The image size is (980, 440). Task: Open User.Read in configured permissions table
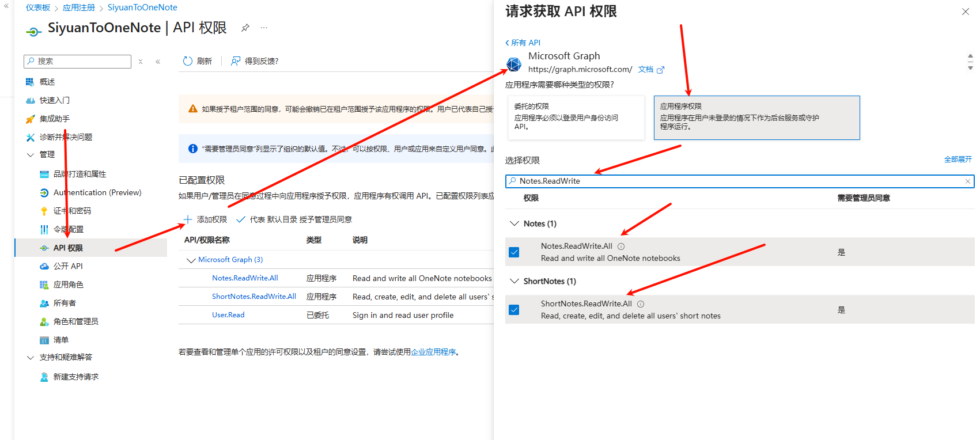coord(228,315)
